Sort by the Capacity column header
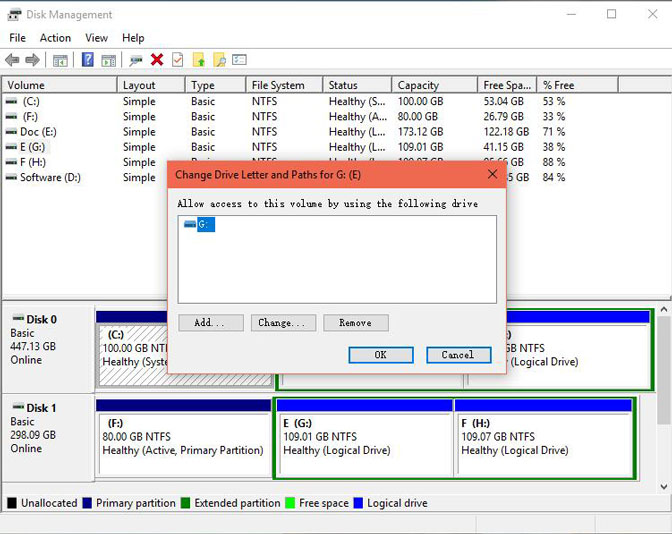This screenshot has width=672, height=534. pos(434,85)
